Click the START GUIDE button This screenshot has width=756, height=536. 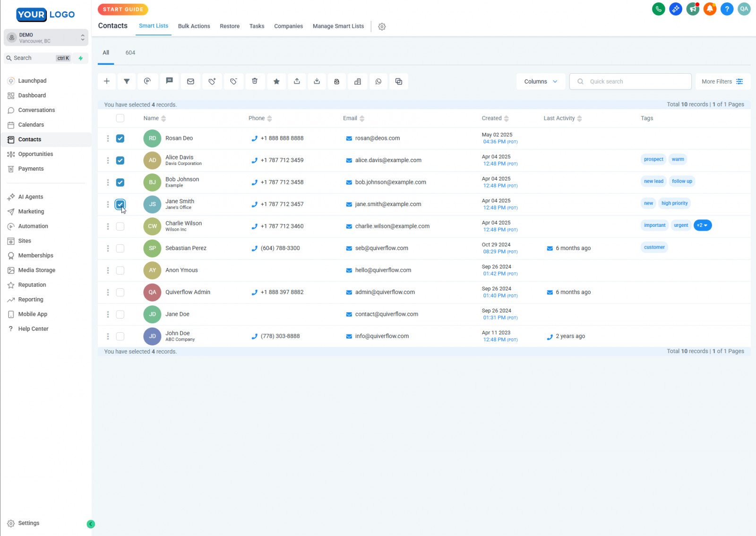point(123,9)
